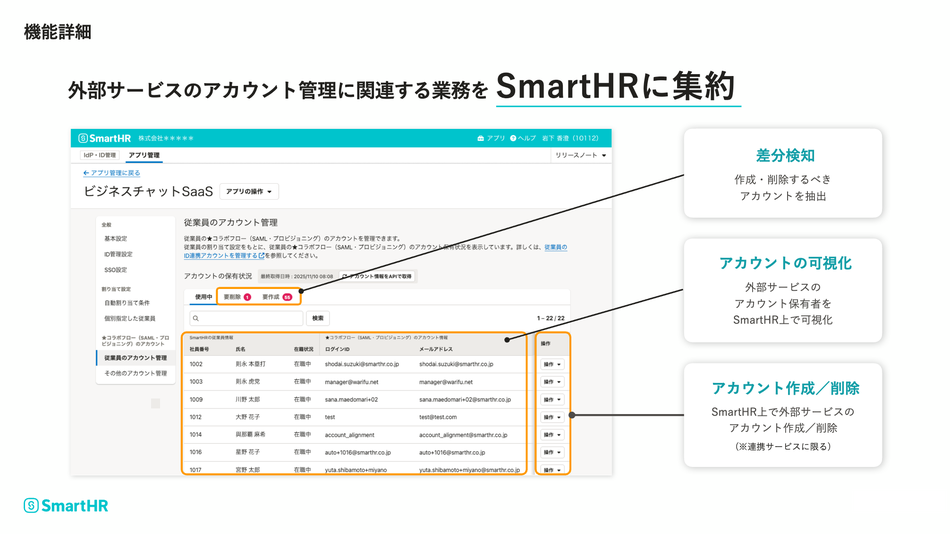
Task: Open ID管理設定 in the sidebar
Action: pos(118,255)
